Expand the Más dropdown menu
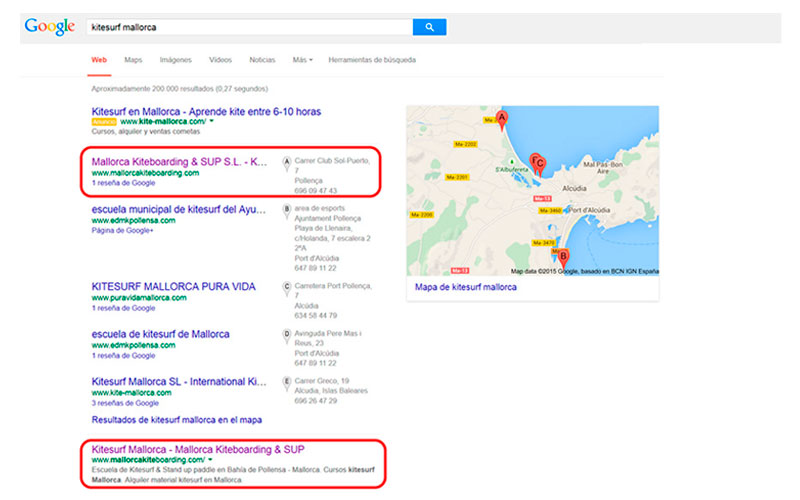Screen dimensions: 800x500 coord(302,60)
